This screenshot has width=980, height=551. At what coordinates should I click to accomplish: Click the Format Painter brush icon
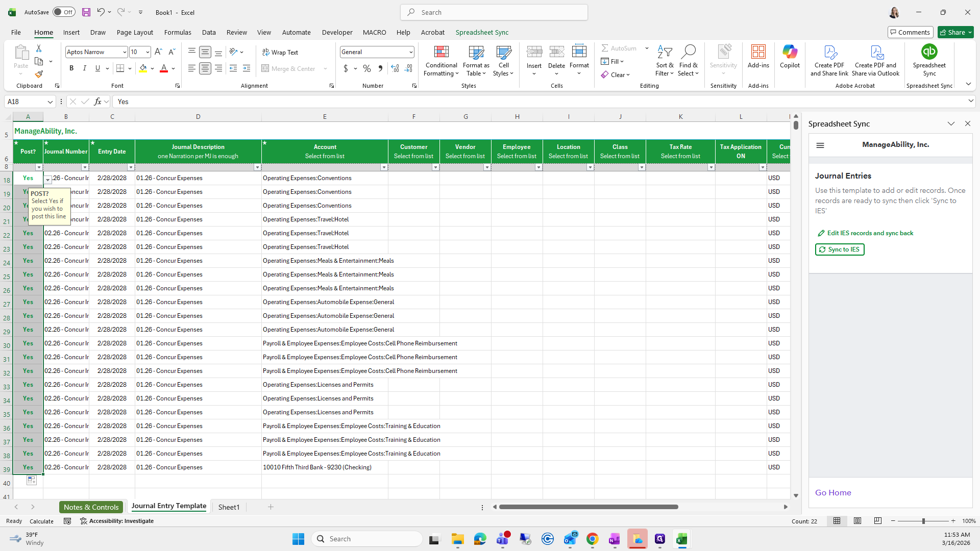[x=39, y=74]
